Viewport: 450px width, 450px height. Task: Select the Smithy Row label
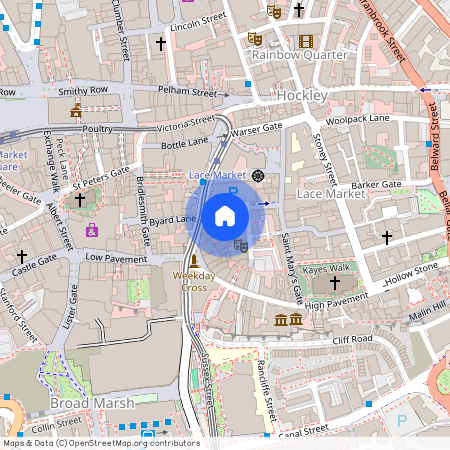[83, 91]
